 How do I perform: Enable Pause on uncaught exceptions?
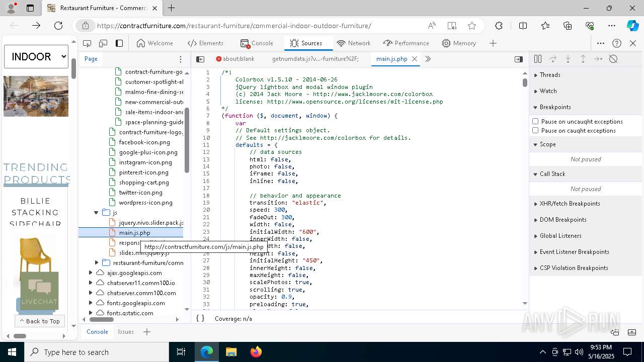[535, 121]
